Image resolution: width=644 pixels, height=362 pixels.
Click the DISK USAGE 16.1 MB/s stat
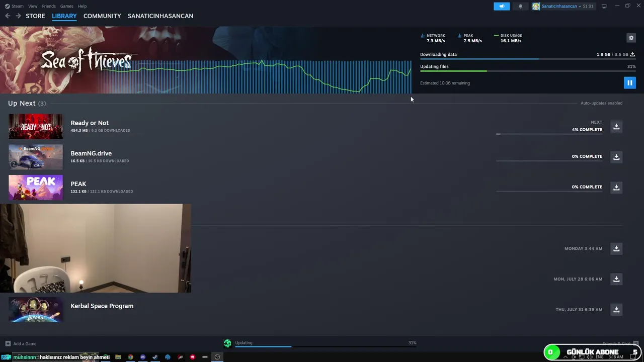click(508, 38)
